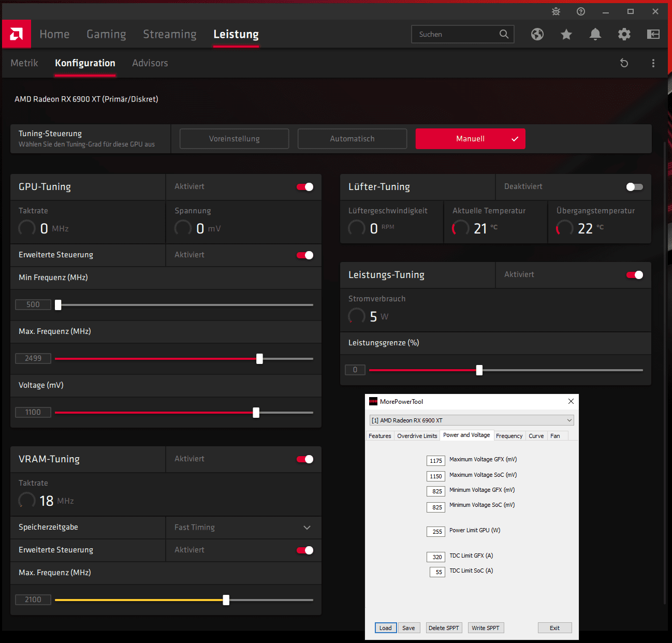Switch to the Advisors sub-tab
This screenshot has width=672, height=643.
(150, 63)
